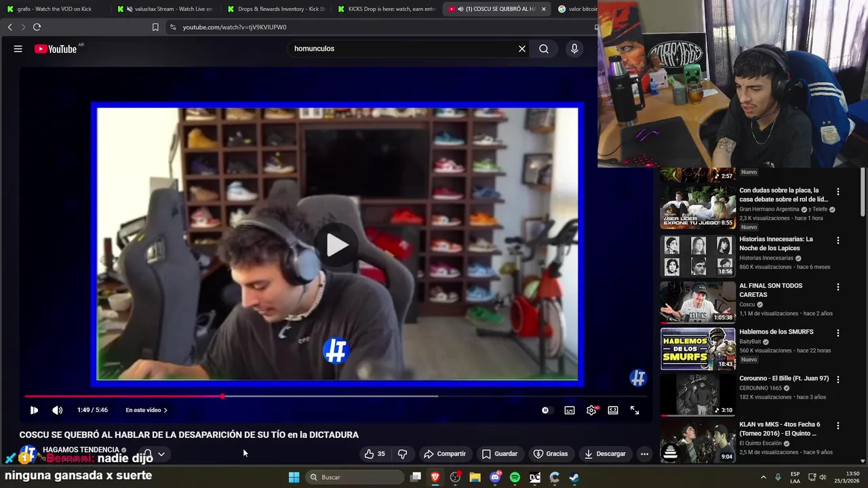Go back with the browser back arrow
Screen dimensions: 868x488
pyautogui.click(x=9, y=27)
